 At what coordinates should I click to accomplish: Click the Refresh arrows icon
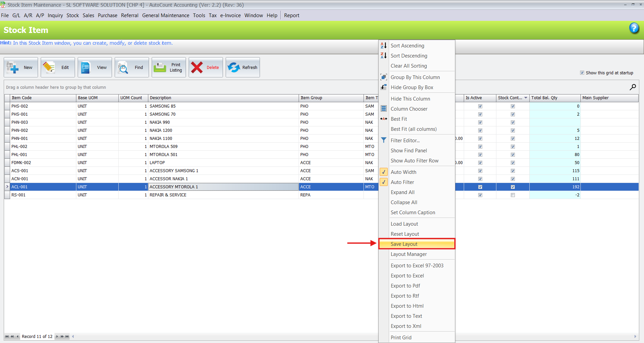click(234, 68)
